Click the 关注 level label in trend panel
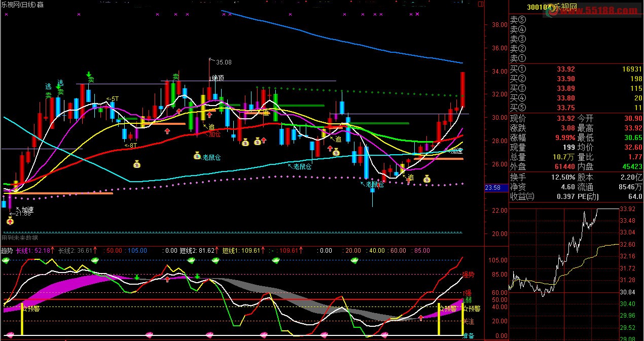 pos(469,322)
